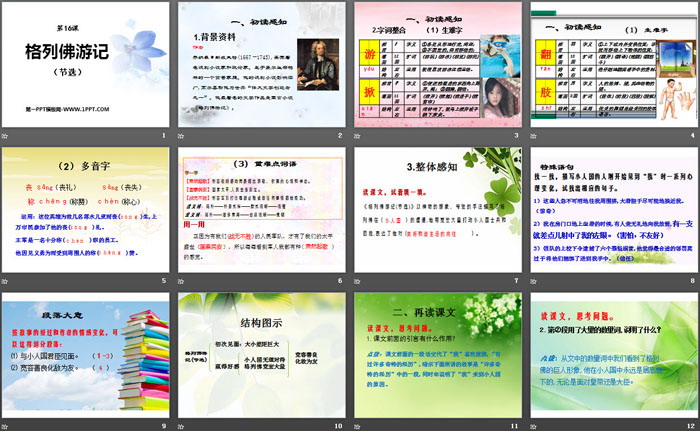Click animation star icon under slide 2

tap(181, 135)
